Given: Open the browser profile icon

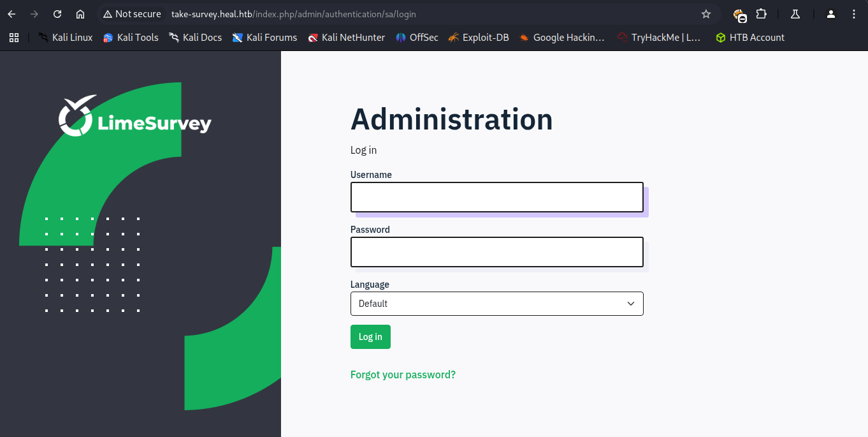Looking at the screenshot, I should coord(830,14).
